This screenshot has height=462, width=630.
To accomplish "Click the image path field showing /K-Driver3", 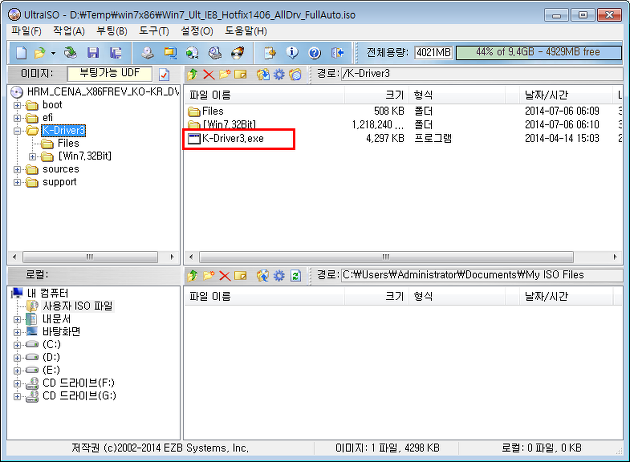I will [481, 74].
